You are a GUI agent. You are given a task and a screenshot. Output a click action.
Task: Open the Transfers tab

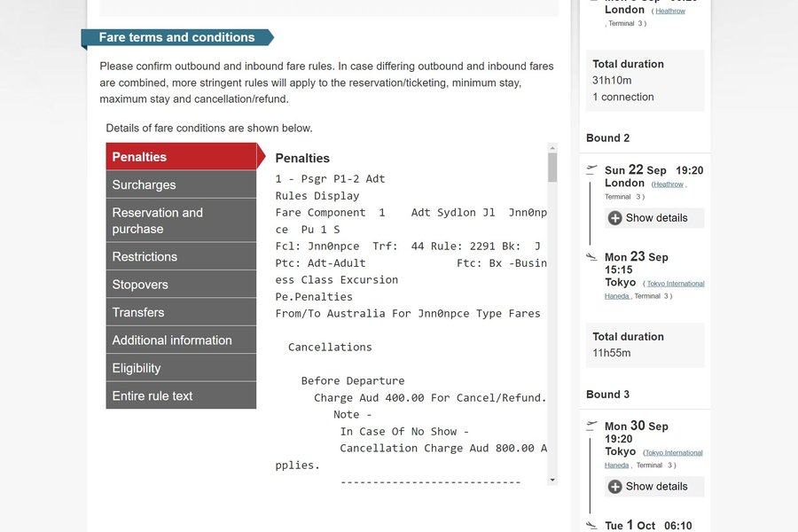[x=181, y=312]
